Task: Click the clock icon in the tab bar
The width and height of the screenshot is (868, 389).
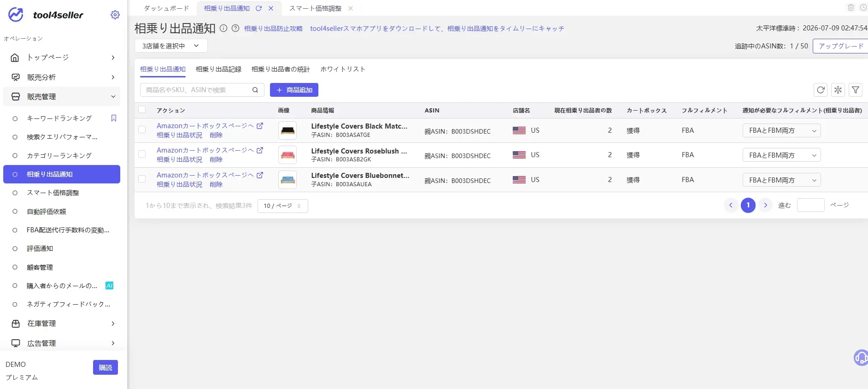Action: [x=863, y=7]
